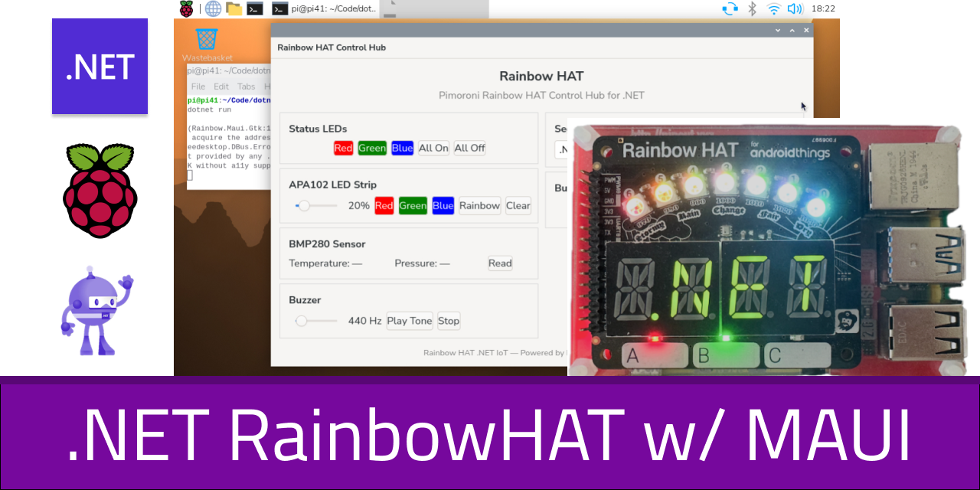Read the BMP280 sensor values
Viewport: 980px width, 490px height.
(500, 263)
